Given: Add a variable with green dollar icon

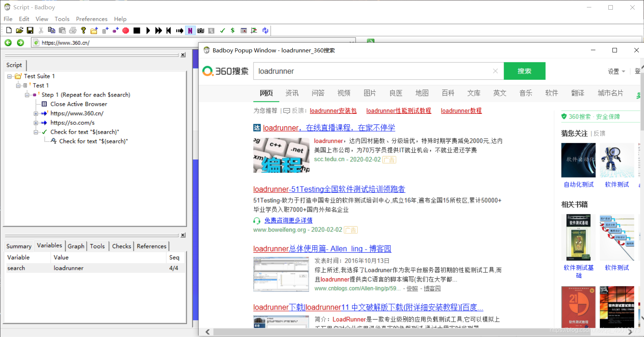Looking at the screenshot, I should pos(233,30).
